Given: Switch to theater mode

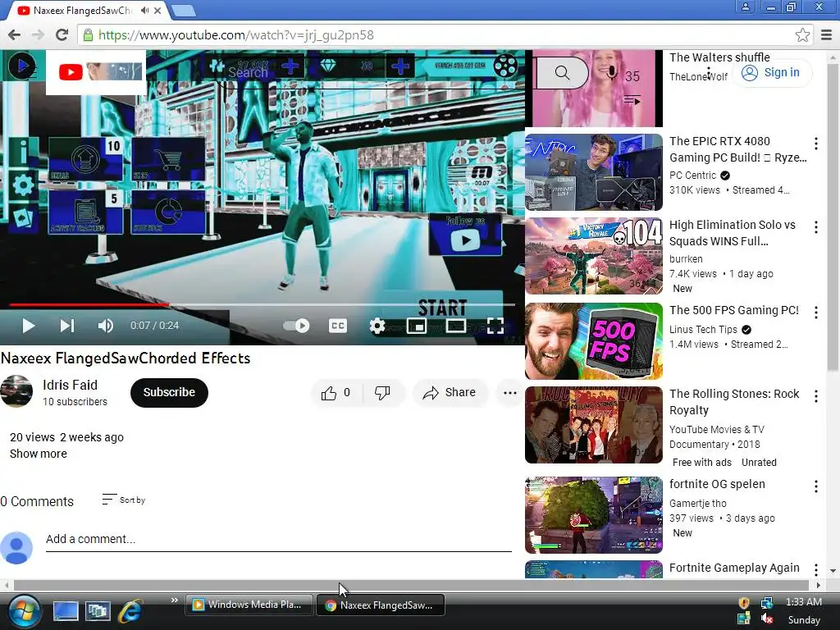Looking at the screenshot, I should coord(456,326).
